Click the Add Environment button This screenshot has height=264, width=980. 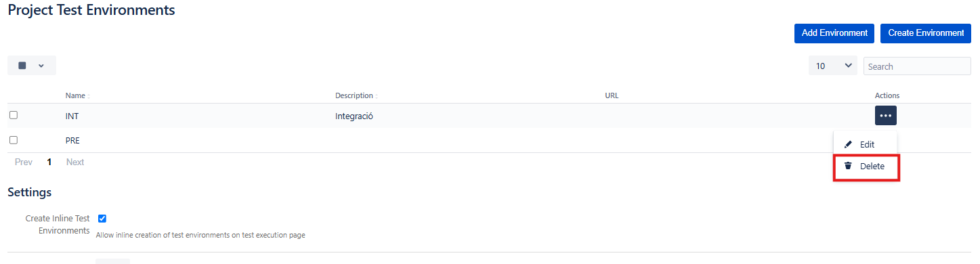(x=834, y=33)
